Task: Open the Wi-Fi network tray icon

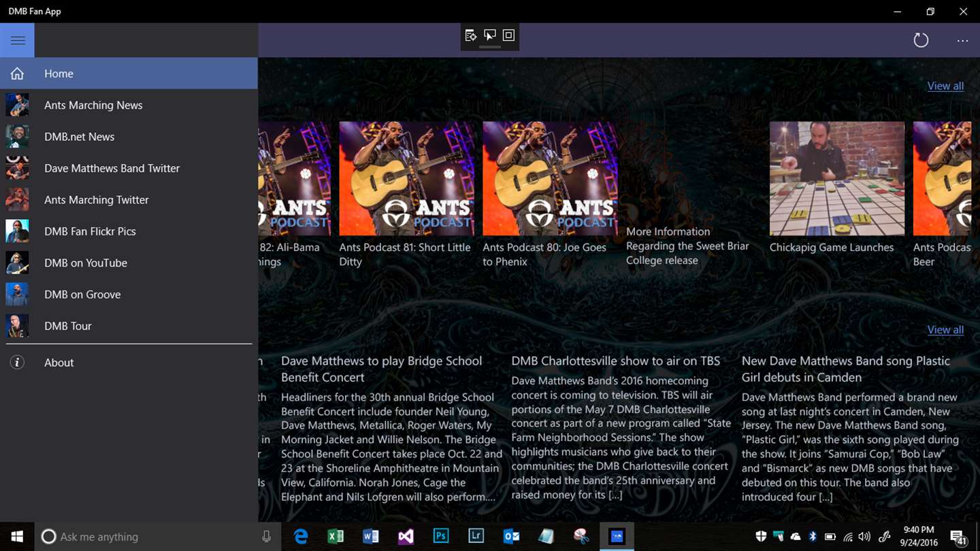Action: [x=848, y=537]
